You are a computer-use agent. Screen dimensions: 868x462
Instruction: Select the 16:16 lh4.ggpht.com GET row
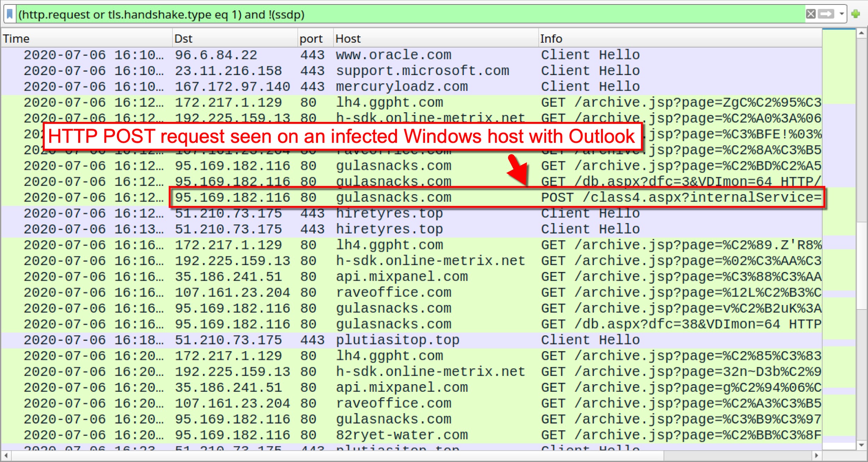coord(411,245)
